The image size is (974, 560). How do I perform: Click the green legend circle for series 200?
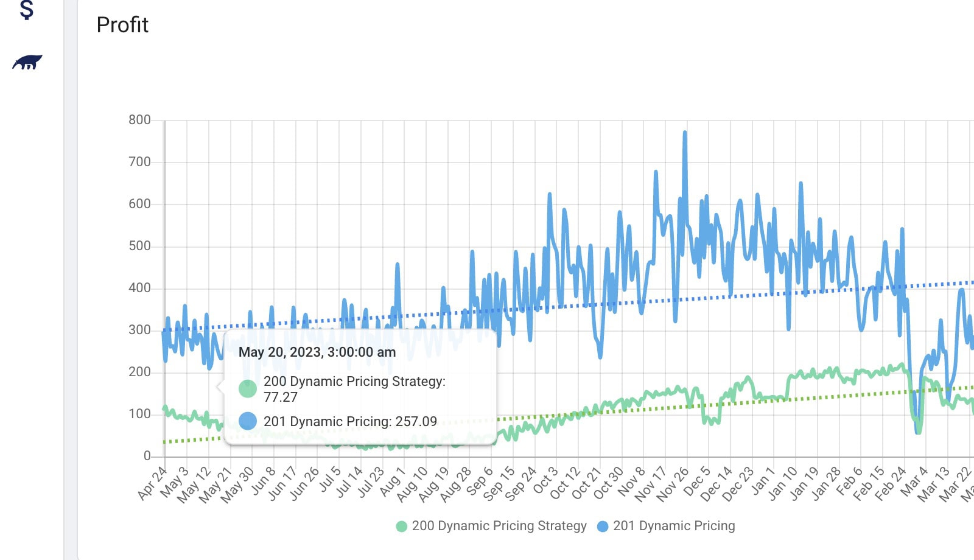click(401, 527)
